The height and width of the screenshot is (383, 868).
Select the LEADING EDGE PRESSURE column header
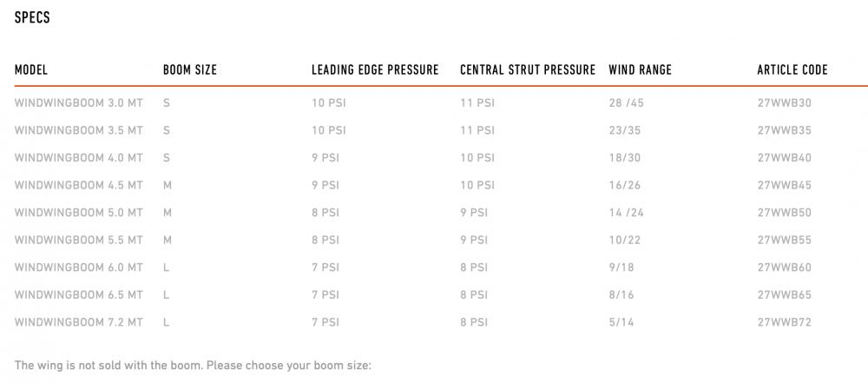pyautogui.click(x=375, y=69)
